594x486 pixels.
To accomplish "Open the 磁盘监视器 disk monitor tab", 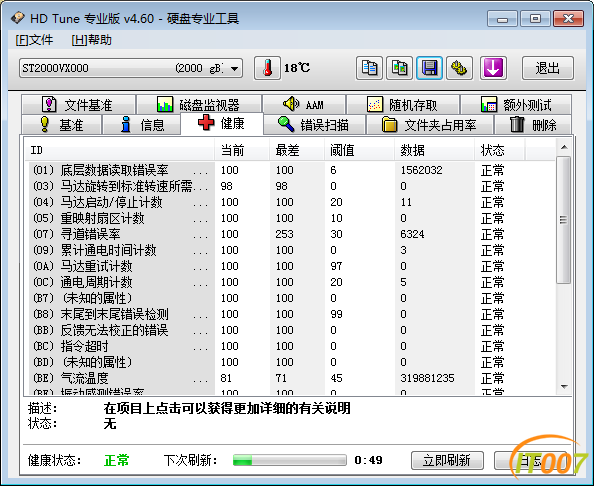I will [199, 105].
